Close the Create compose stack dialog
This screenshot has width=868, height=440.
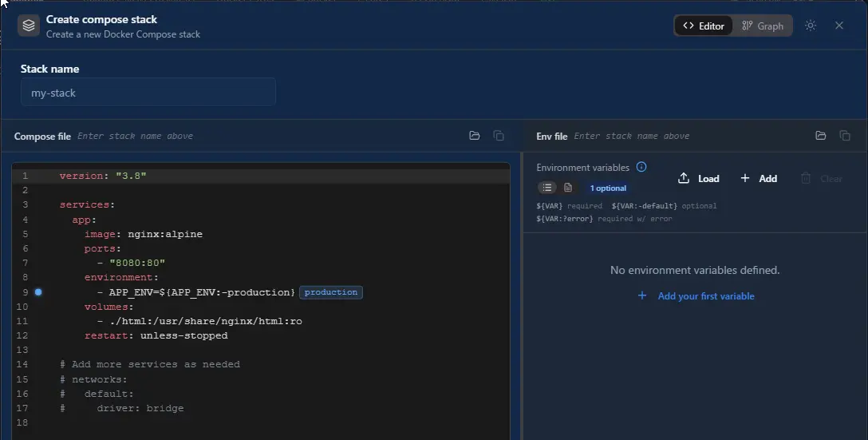click(x=839, y=26)
